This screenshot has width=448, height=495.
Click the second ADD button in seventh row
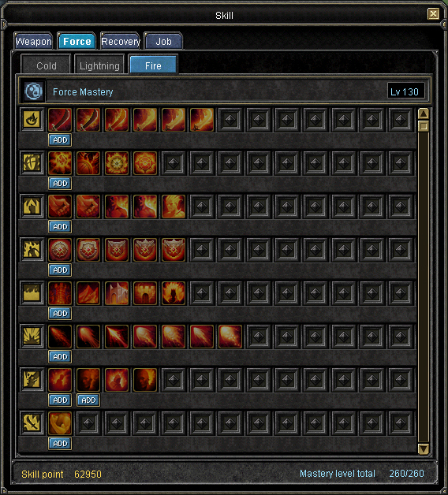[88, 400]
